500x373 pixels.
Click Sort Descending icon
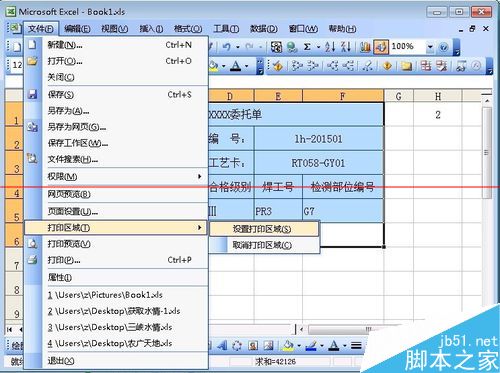coord(346,47)
